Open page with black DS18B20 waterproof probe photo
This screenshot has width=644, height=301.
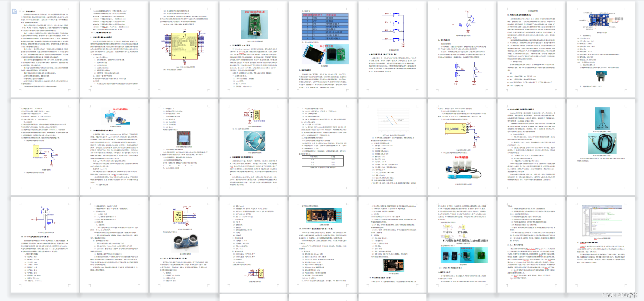pos(602,147)
